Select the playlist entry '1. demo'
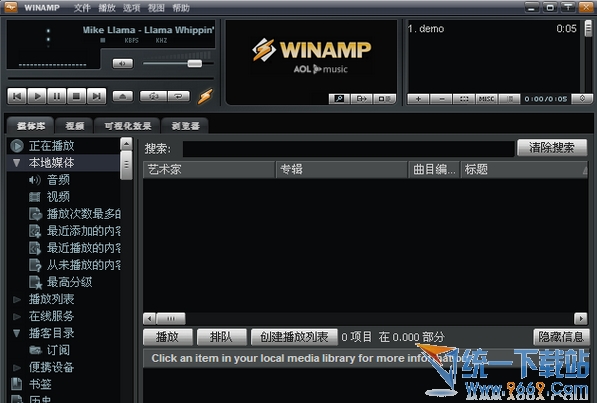This screenshot has width=597, height=403. pyautogui.click(x=492, y=29)
